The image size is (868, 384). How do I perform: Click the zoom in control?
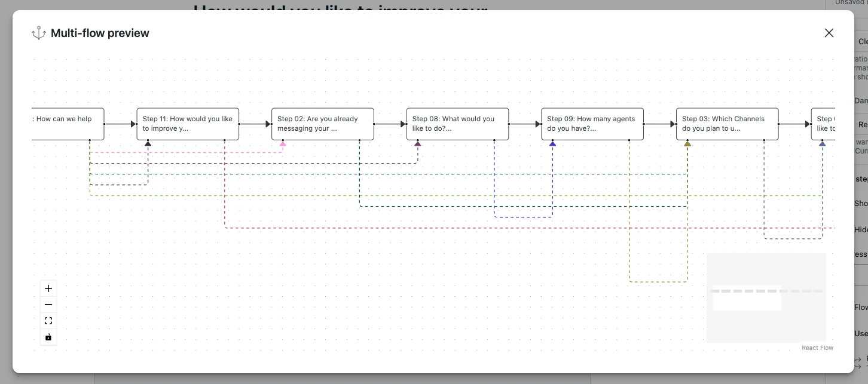(x=48, y=288)
